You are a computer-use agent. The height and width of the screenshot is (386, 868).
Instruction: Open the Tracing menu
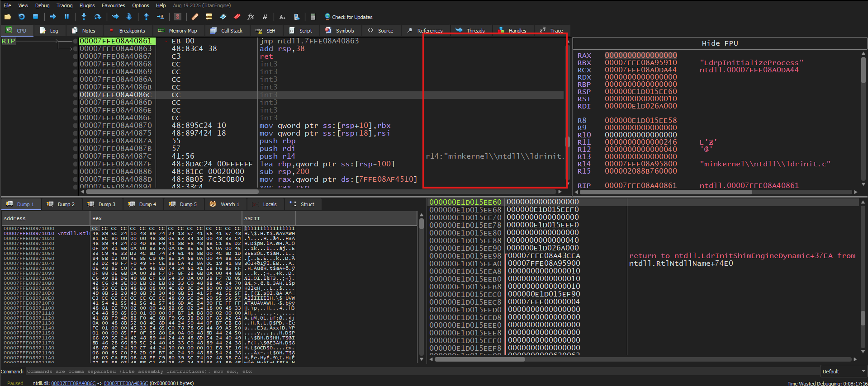point(64,5)
